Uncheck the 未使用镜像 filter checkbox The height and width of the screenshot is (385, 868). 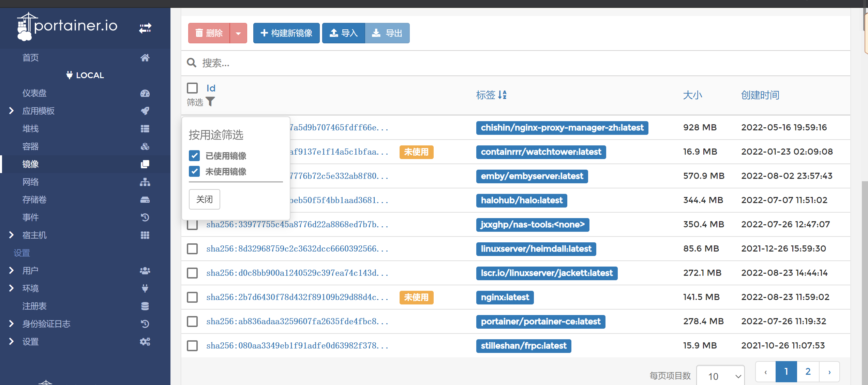coord(194,171)
